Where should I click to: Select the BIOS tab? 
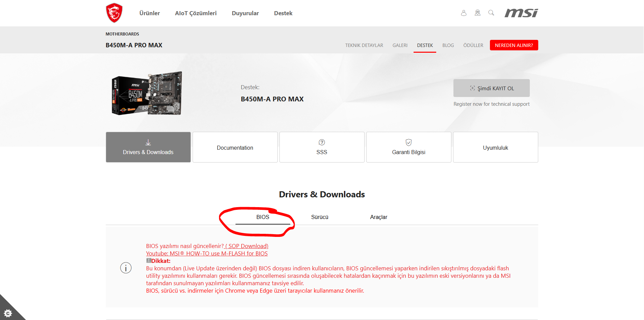pos(263,217)
